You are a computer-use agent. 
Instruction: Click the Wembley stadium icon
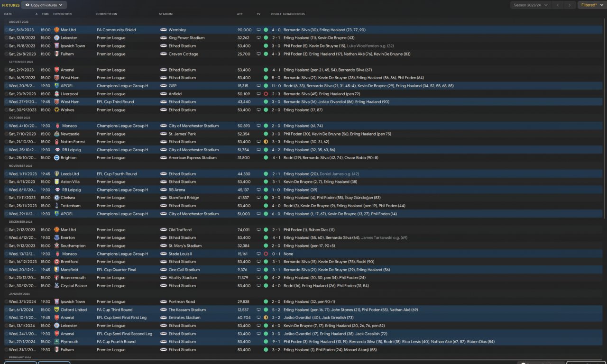(164, 30)
